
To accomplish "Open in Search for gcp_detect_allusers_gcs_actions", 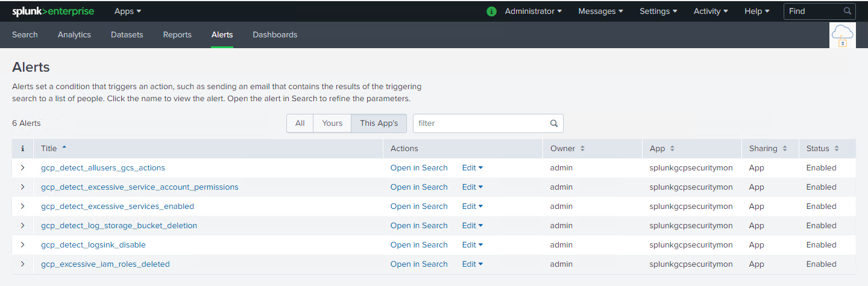I will (419, 168).
